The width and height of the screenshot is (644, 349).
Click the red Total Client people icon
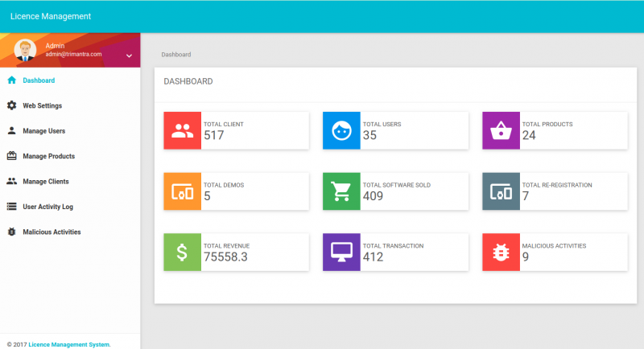[182, 130]
